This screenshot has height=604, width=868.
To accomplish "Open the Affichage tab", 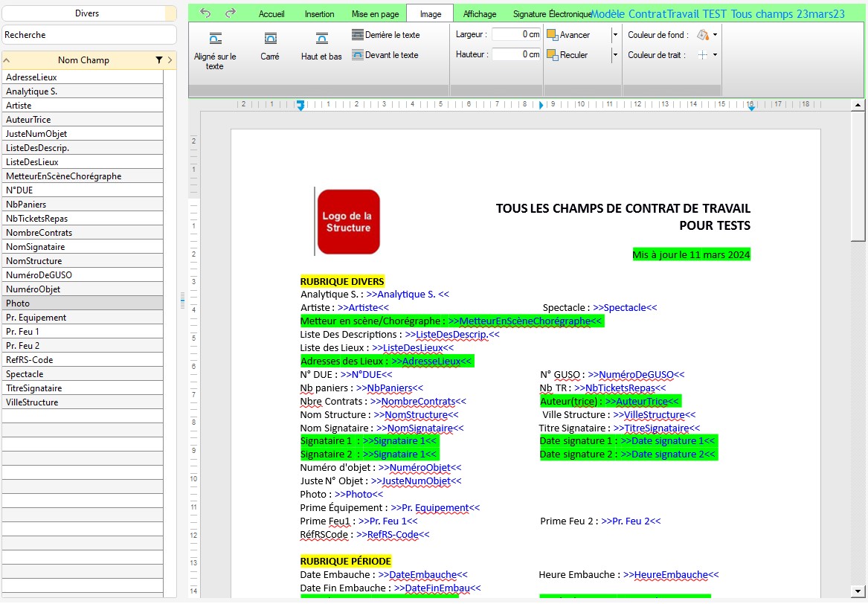I will click(x=480, y=14).
